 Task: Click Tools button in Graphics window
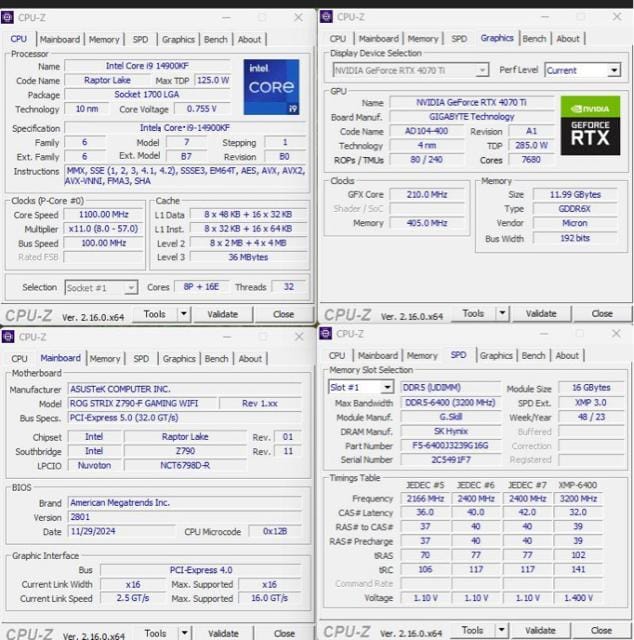[473, 313]
